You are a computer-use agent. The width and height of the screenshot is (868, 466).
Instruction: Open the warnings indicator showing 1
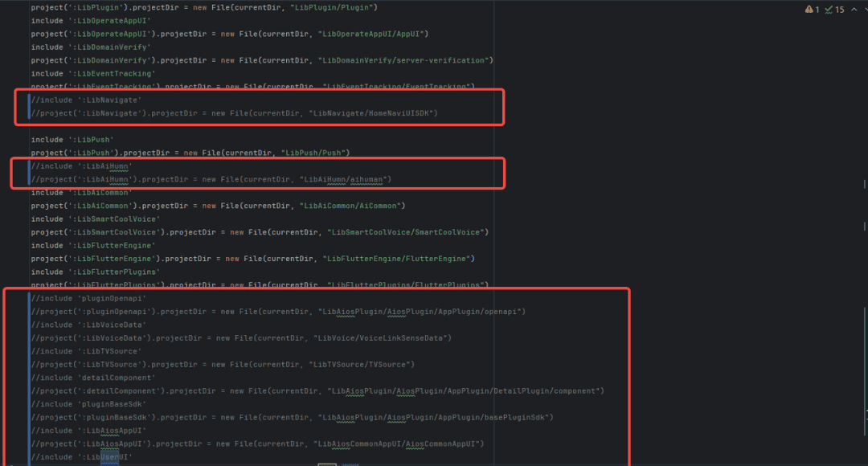812,10
